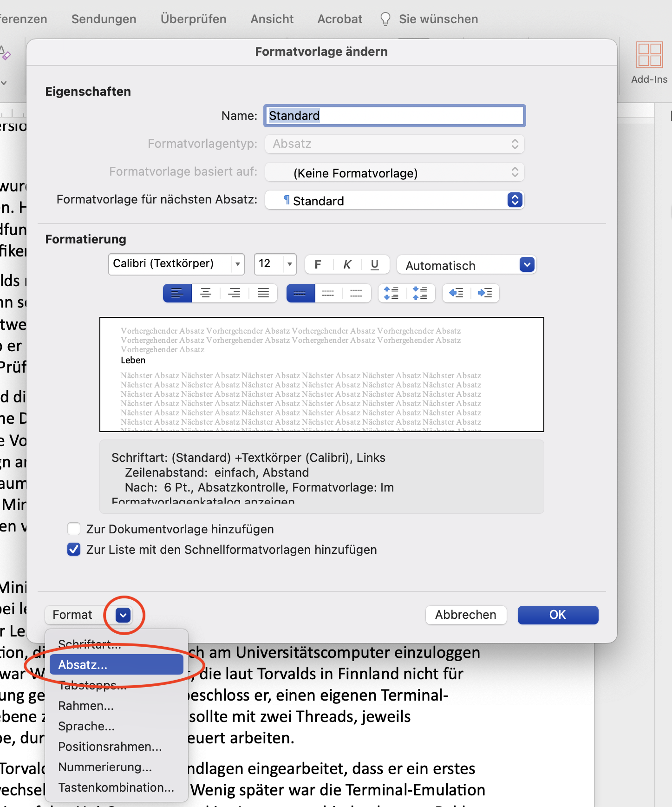Toggle italic K button
Screen dimensions: 672x807
coord(347,264)
